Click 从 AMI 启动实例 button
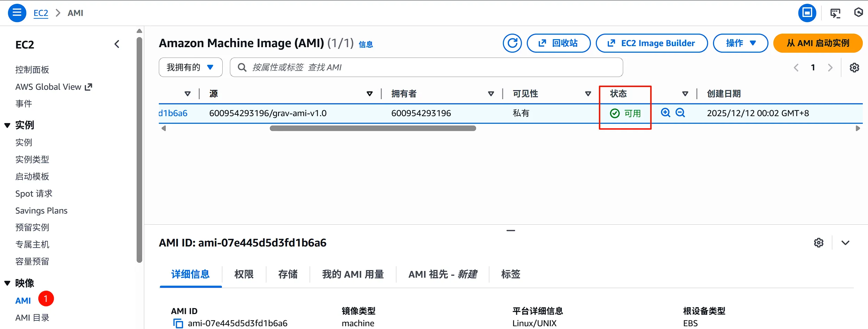868x329 pixels. (817, 43)
